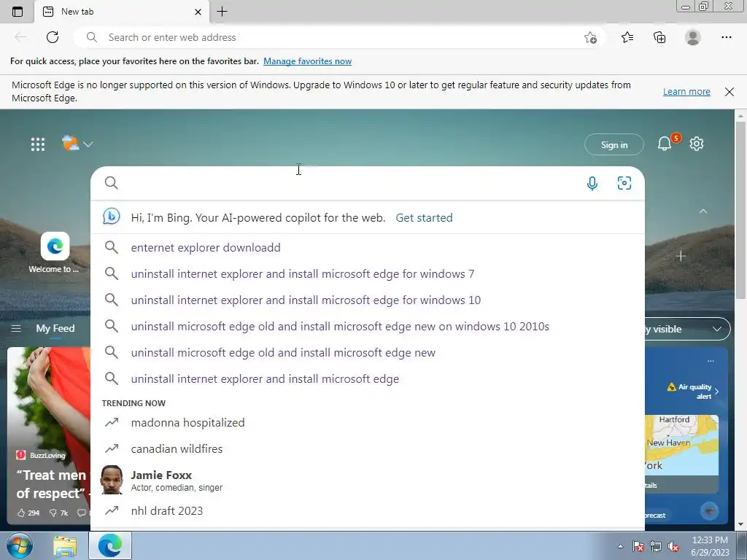Screen dimensions: 747x560
Task: Select Jamie Foxx trending entry
Action: (368, 480)
